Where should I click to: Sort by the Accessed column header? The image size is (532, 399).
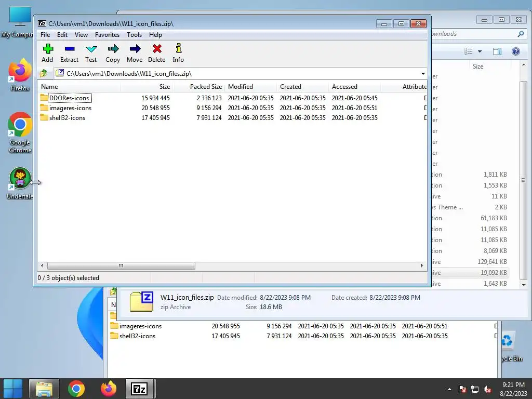pyautogui.click(x=354, y=87)
